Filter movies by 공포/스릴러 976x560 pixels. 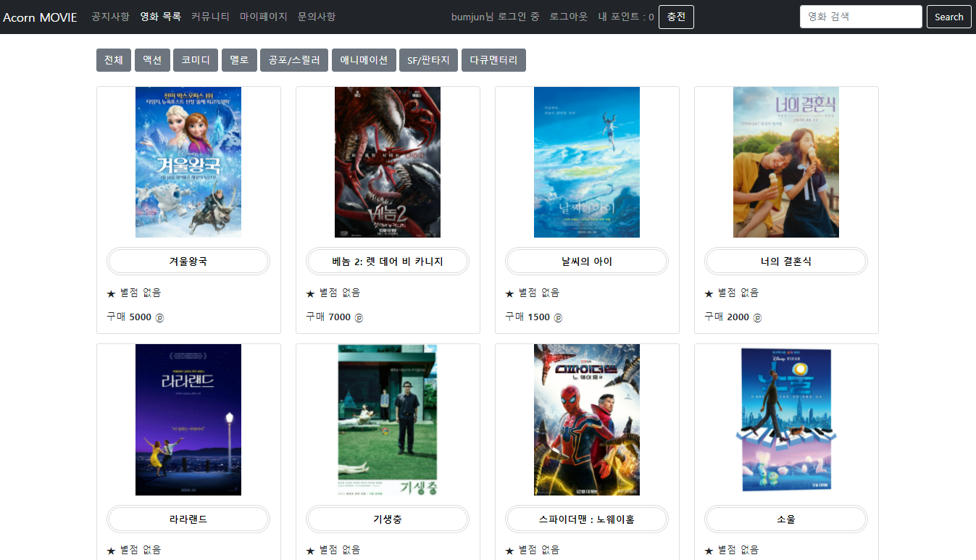pos(294,60)
